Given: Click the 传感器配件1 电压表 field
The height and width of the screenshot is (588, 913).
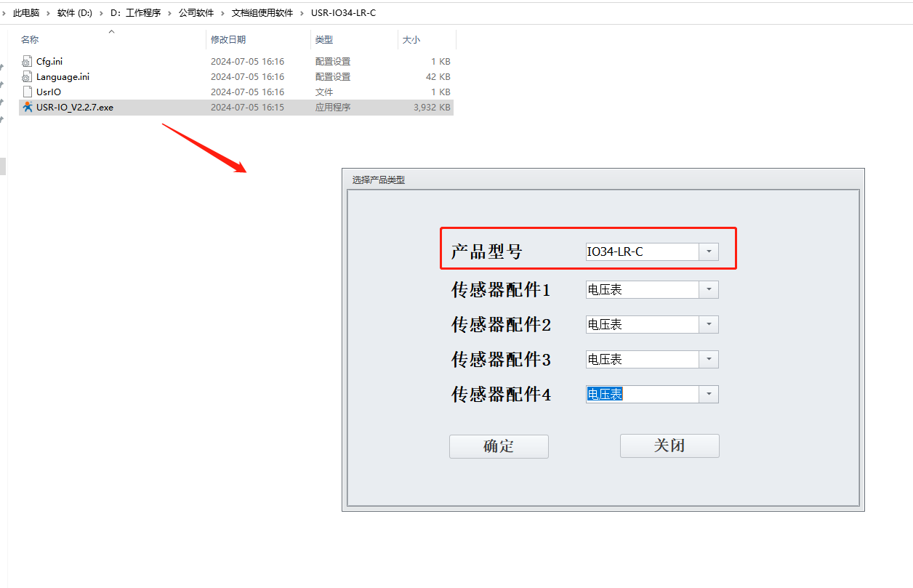Looking at the screenshot, I should pos(643,290).
